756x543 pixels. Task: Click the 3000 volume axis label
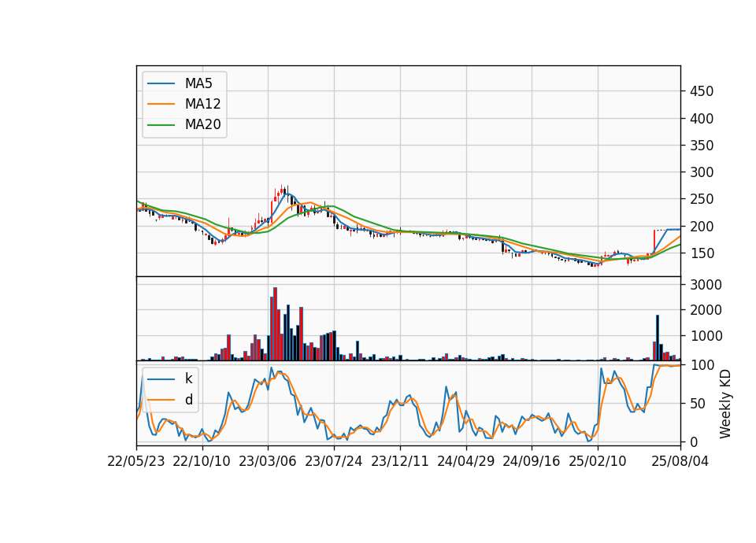point(706,284)
